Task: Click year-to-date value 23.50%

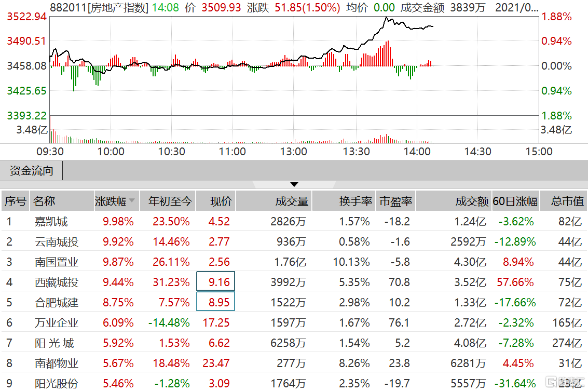Action: pos(171,221)
